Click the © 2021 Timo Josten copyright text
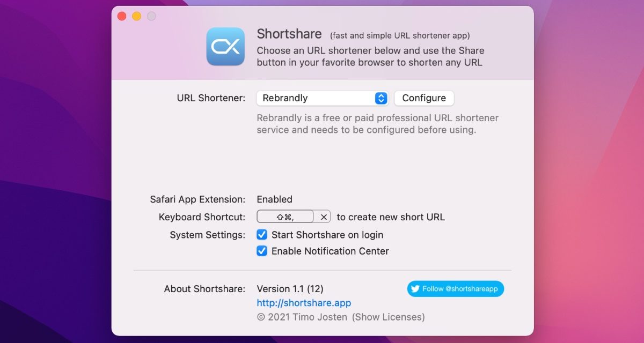 (302, 317)
